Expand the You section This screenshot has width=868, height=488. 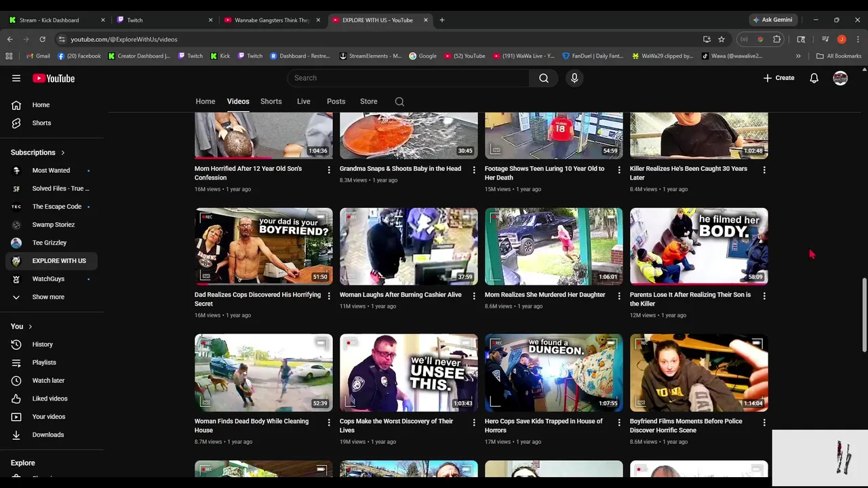[20, 327]
